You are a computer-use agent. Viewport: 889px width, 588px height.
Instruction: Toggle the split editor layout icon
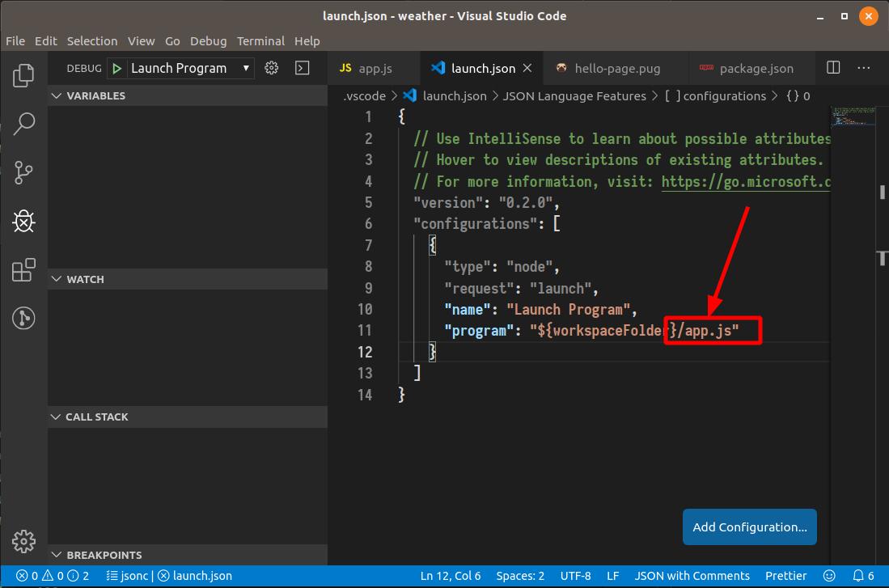[832, 68]
